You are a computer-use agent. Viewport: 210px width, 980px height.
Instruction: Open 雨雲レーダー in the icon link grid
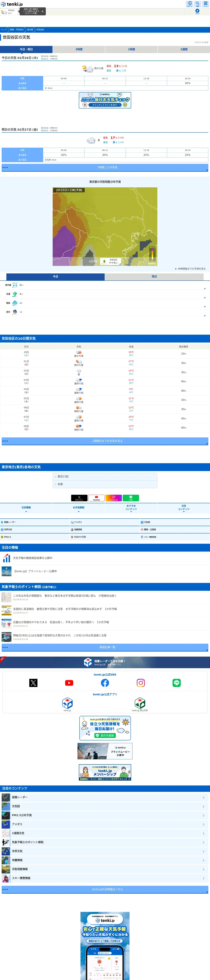[35, 522]
